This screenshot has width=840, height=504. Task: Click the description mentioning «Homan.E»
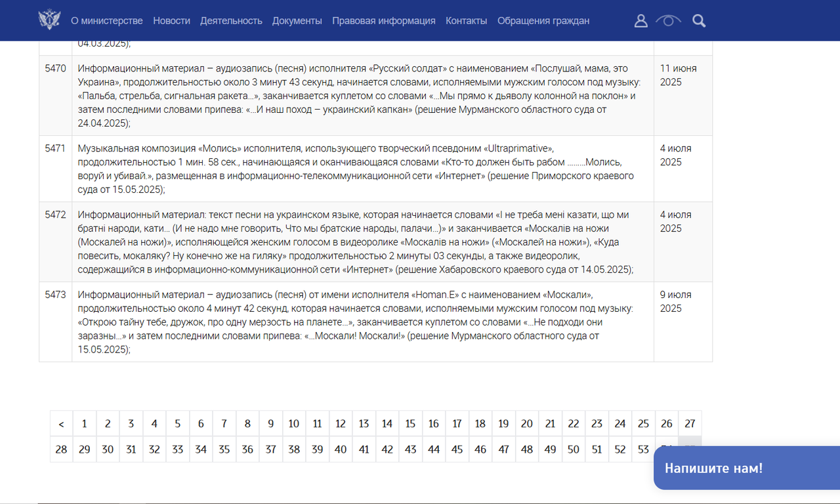click(x=363, y=322)
